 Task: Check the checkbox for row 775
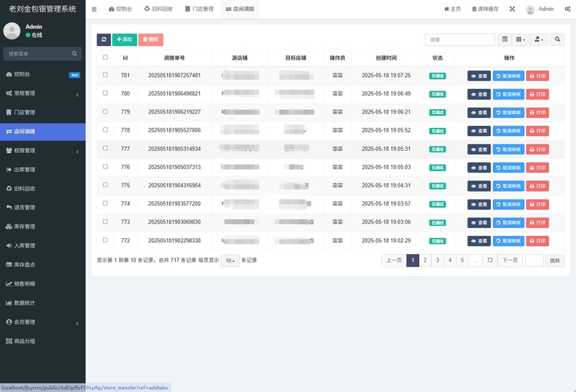105,185
